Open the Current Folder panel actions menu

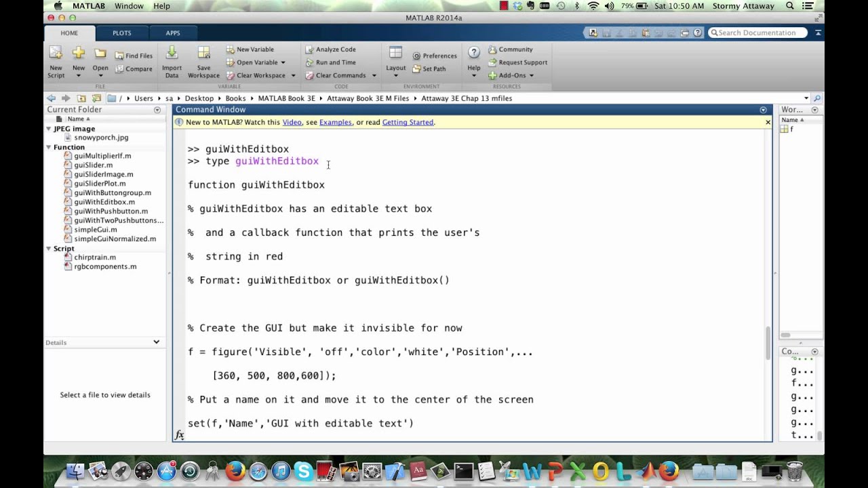tap(157, 110)
